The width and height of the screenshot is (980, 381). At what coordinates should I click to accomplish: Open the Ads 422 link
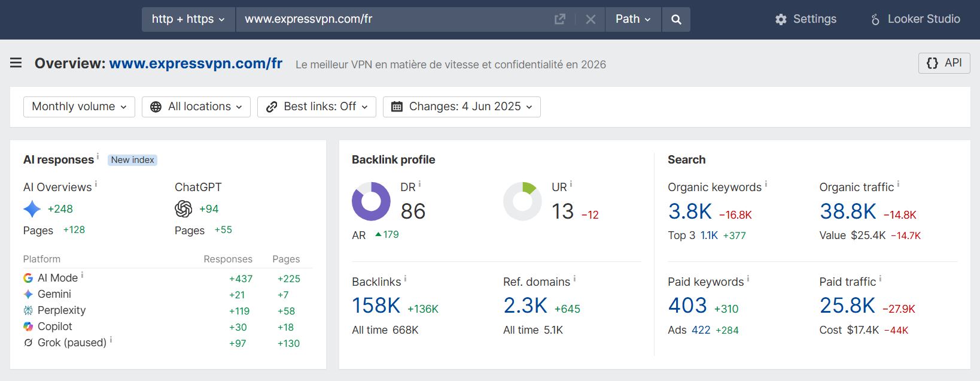[x=701, y=330]
